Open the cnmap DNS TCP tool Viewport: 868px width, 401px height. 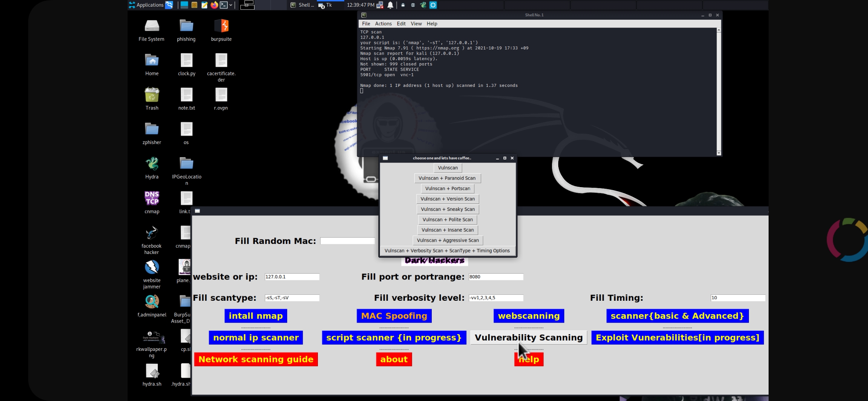[152, 199]
